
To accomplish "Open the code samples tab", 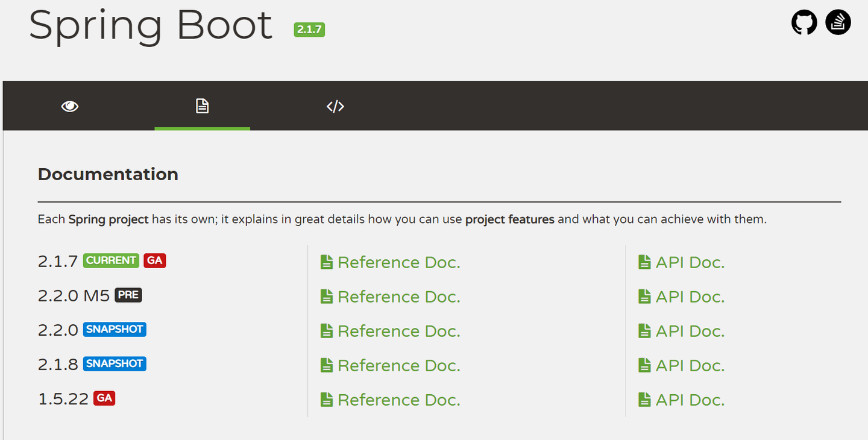I will pos(335,106).
